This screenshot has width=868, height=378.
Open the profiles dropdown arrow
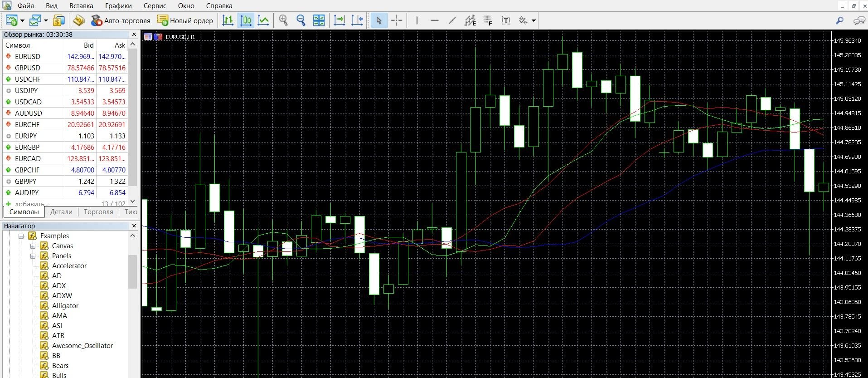click(x=46, y=21)
